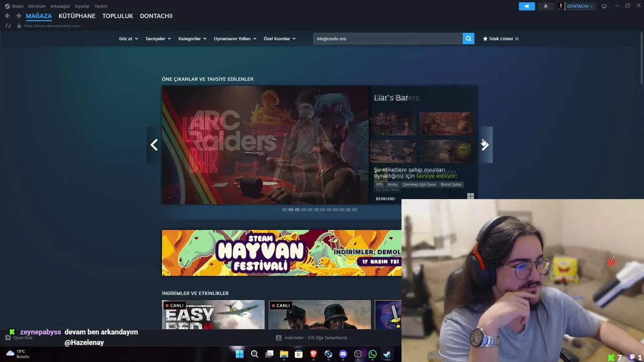The image size is (644, 362).
Task: Go back with the left navigation arrow
Action: [8, 16]
